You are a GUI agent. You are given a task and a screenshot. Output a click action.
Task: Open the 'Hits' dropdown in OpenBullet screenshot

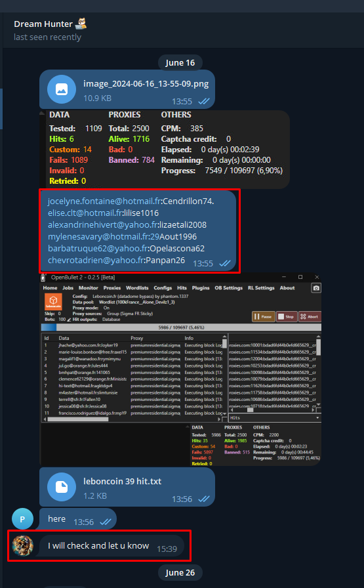pyautogui.click(x=275, y=418)
